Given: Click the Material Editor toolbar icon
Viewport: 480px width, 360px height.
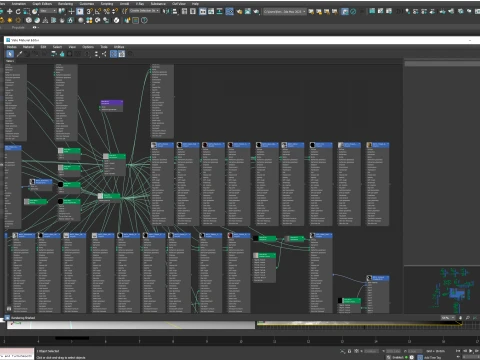Looking at the screenshot, I should coord(229,11).
